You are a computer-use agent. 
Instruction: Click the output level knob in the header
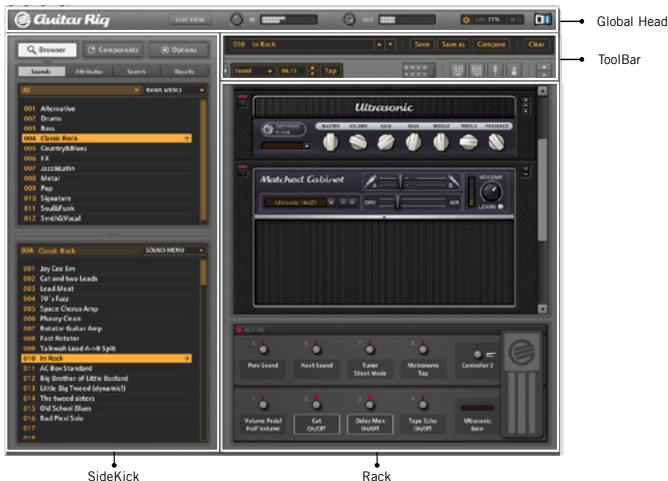(x=349, y=20)
